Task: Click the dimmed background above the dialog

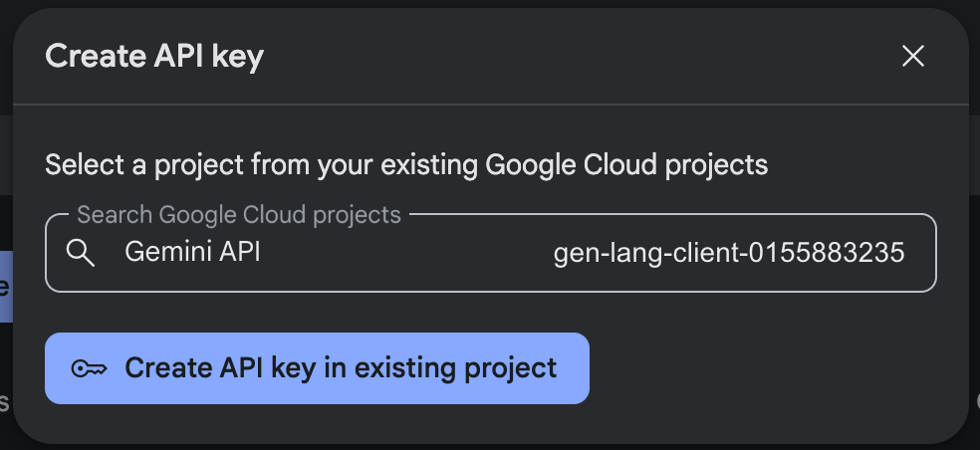Action: [490, 4]
